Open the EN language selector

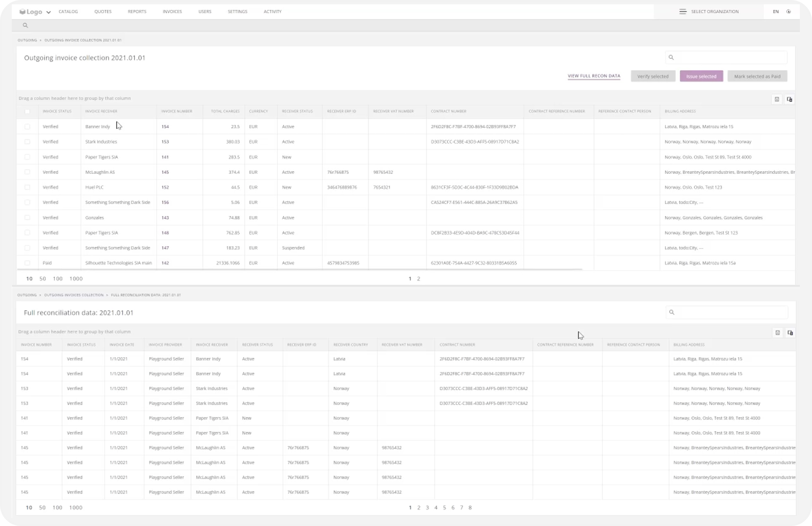(776, 11)
